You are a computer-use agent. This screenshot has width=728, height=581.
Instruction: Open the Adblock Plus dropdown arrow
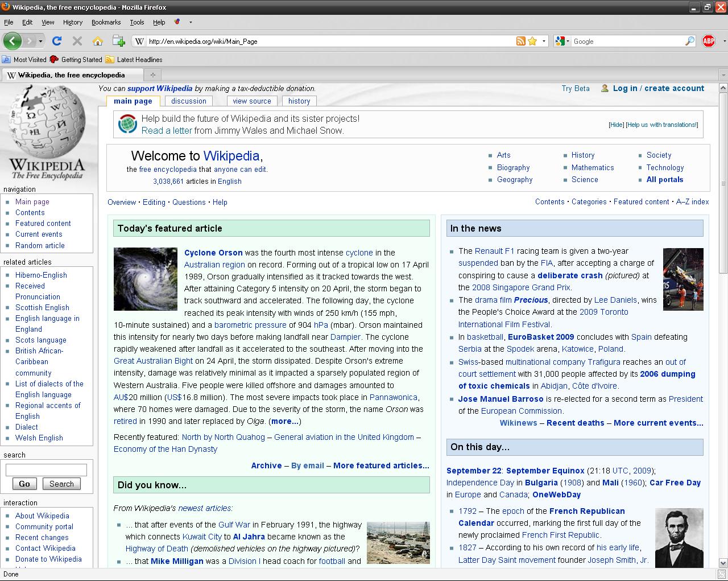tap(724, 41)
